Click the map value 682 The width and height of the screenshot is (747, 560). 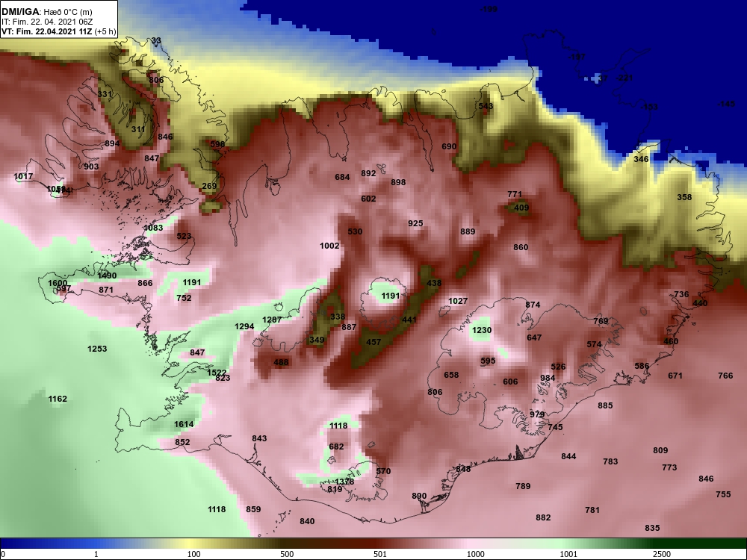[336, 447]
